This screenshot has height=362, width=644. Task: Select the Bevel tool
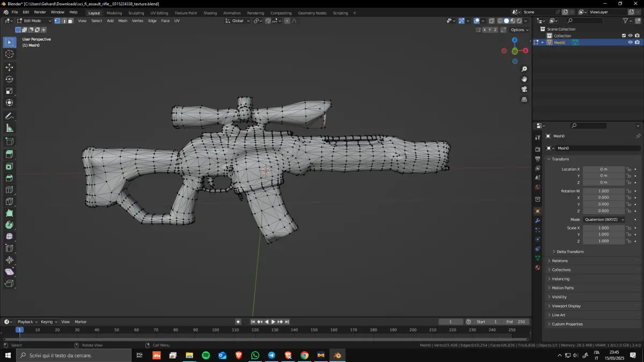coord(10,178)
